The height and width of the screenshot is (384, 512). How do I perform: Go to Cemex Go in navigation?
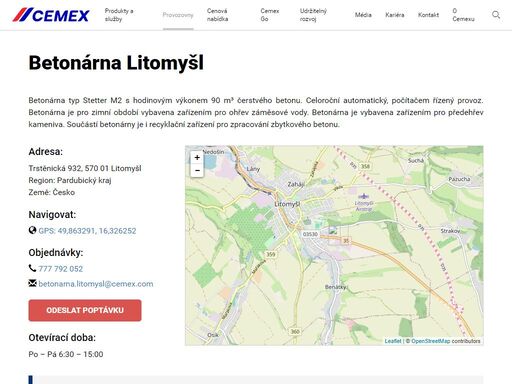pos(270,15)
